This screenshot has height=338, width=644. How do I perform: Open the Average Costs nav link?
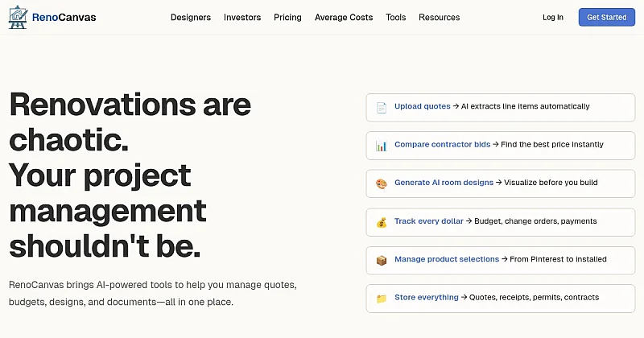(x=344, y=17)
